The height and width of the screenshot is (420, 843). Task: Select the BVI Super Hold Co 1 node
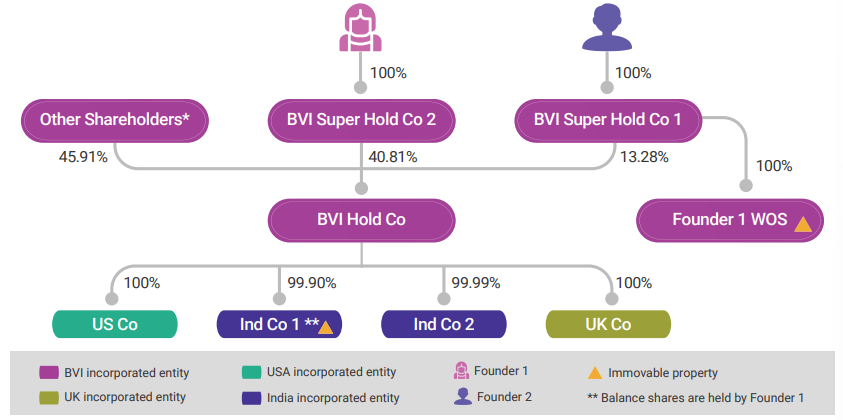point(608,120)
